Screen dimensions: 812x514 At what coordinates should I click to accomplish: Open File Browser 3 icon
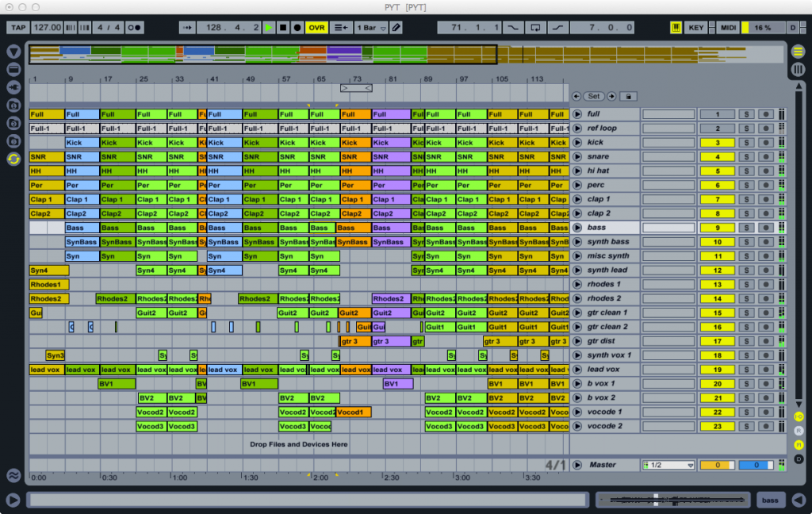tap(14, 141)
